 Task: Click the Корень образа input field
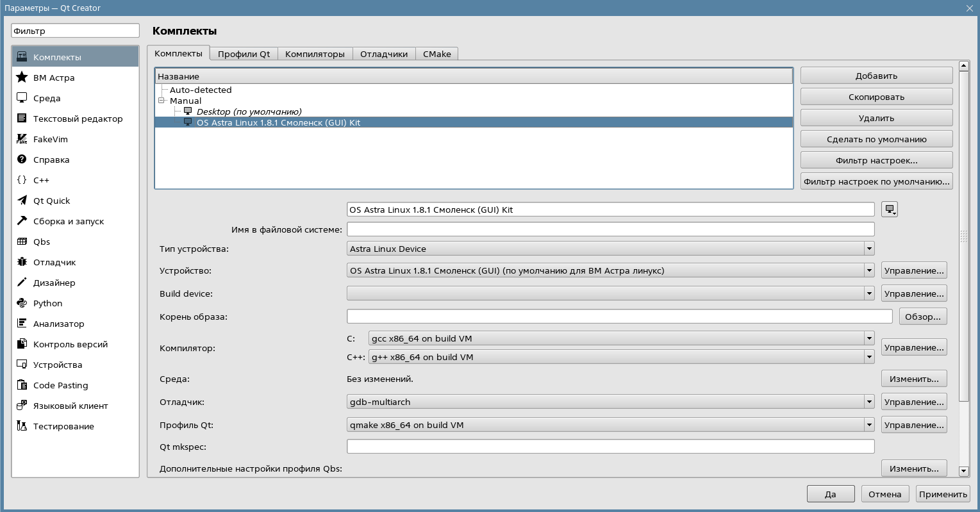tap(619, 317)
